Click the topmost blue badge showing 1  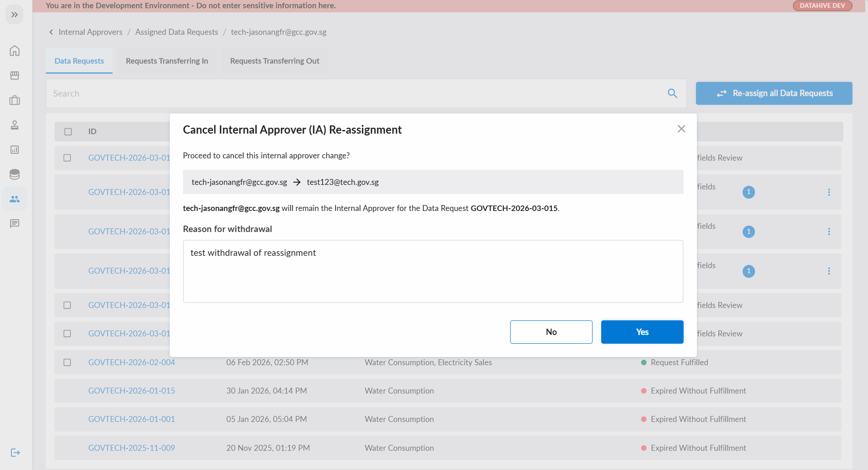tap(749, 192)
